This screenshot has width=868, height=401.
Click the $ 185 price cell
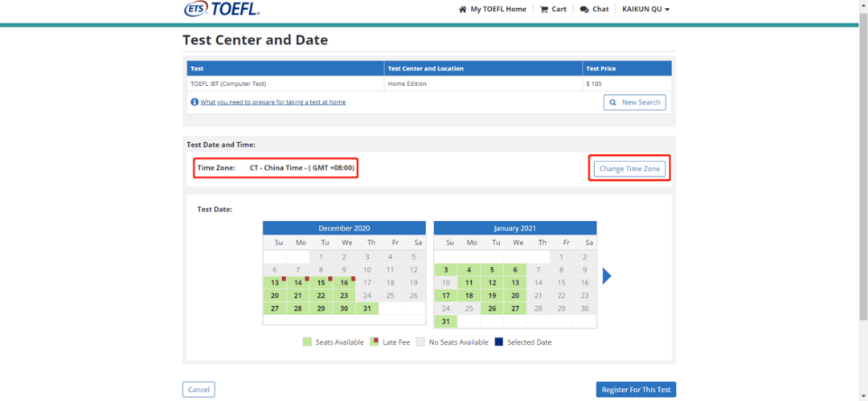pyautogui.click(x=628, y=84)
